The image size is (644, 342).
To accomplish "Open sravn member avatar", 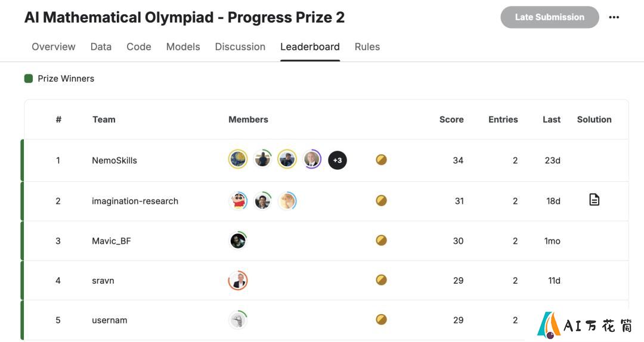I will [x=238, y=281].
